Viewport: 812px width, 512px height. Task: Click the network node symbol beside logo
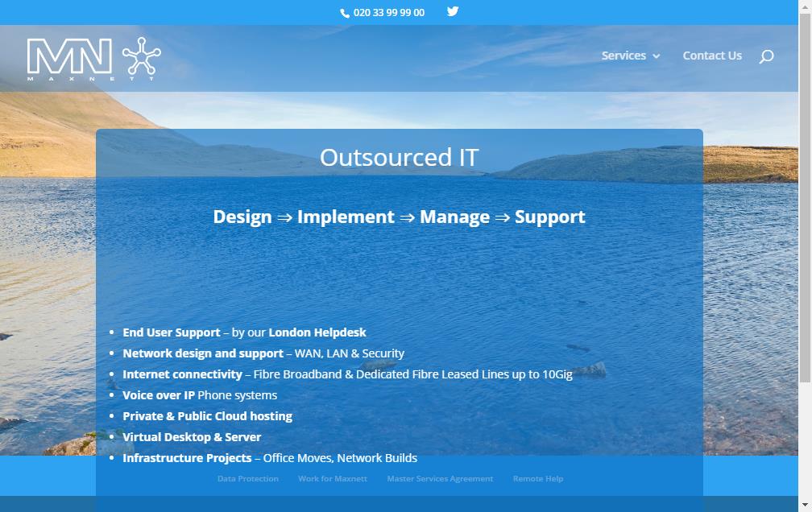(x=141, y=57)
